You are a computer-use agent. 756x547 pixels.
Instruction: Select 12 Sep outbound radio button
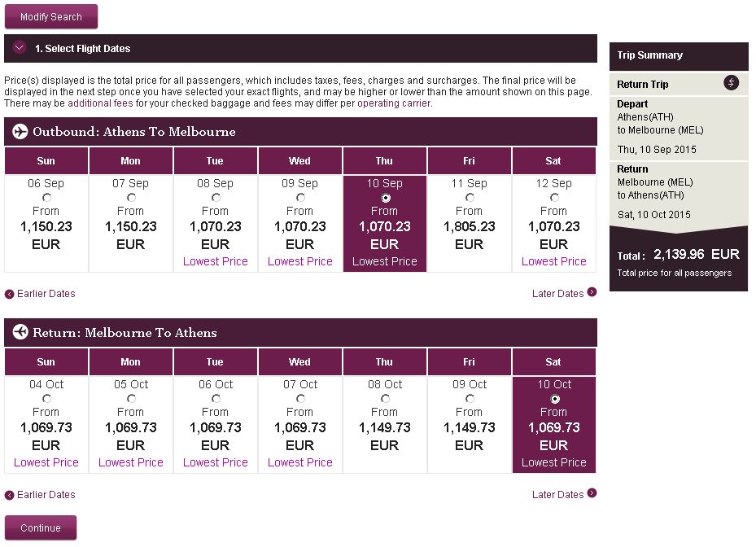click(x=555, y=197)
